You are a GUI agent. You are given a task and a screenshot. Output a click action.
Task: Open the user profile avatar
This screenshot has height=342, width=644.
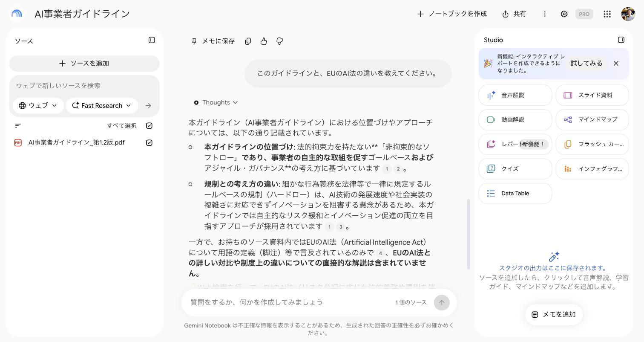pyautogui.click(x=628, y=14)
